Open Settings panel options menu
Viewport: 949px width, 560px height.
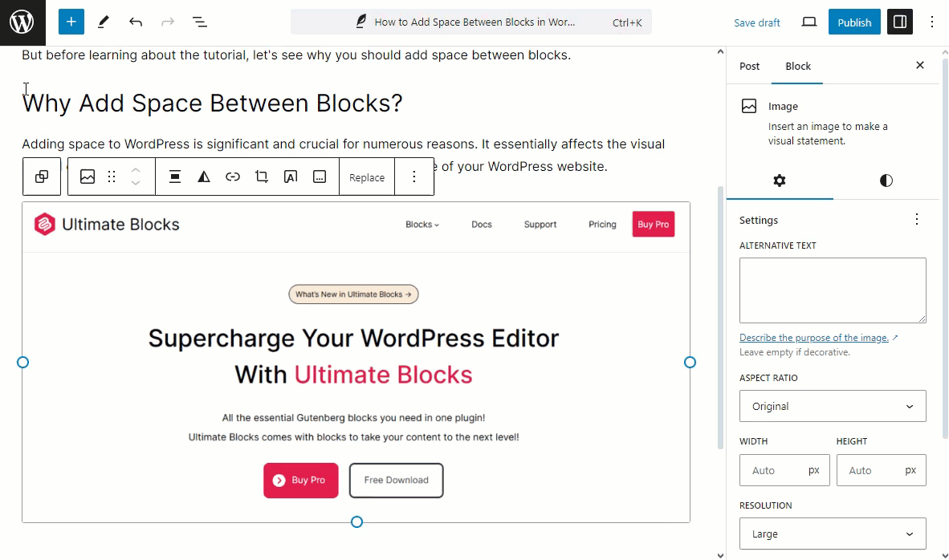917,220
